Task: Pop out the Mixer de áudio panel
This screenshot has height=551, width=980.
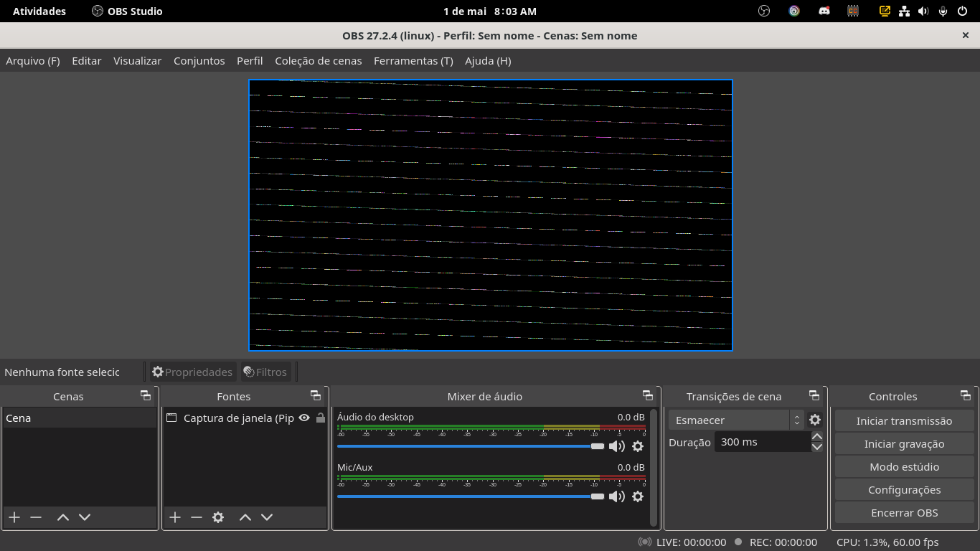Action: coord(647,395)
